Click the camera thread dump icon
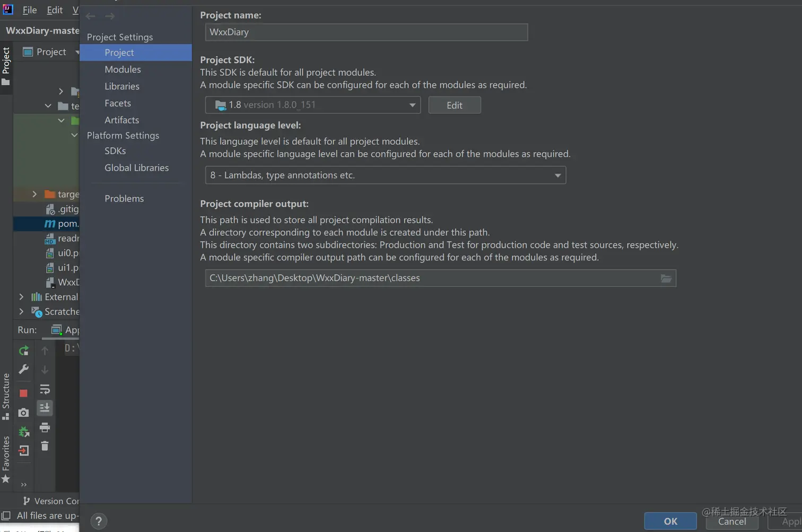Viewport: 802px width, 532px height. click(x=23, y=413)
